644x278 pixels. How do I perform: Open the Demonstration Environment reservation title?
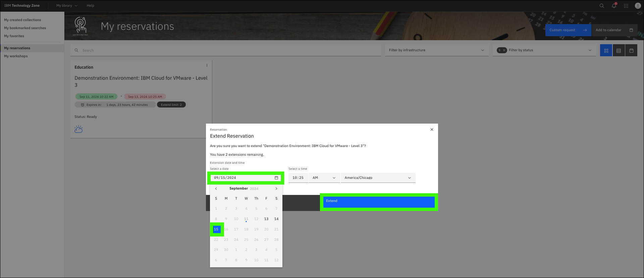pyautogui.click(x=141, y=81)
